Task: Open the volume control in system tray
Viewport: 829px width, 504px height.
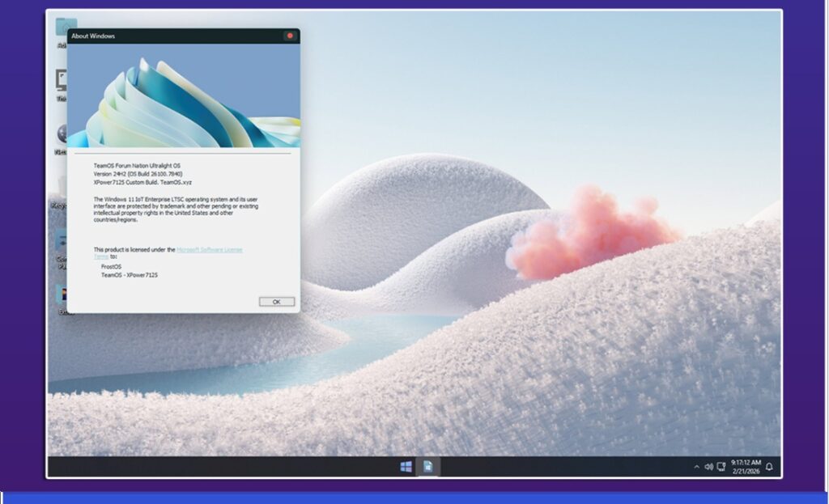Action: pyautogui.click(x=708, y=467)
